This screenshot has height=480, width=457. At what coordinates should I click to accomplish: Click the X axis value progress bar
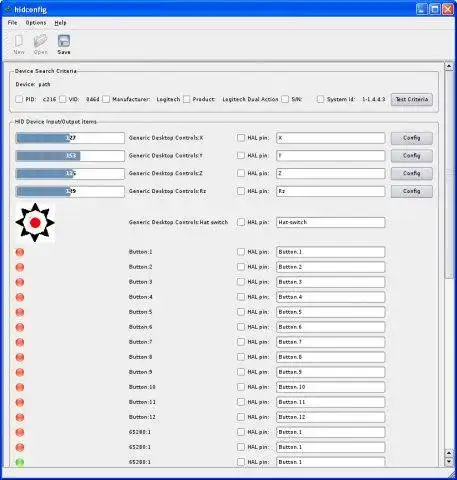[x=70, y=138]
